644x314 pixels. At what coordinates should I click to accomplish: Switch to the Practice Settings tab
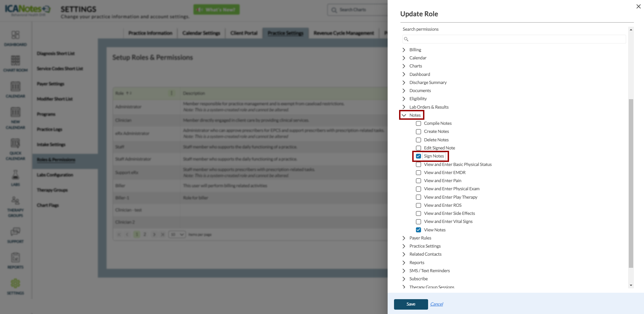286,33
